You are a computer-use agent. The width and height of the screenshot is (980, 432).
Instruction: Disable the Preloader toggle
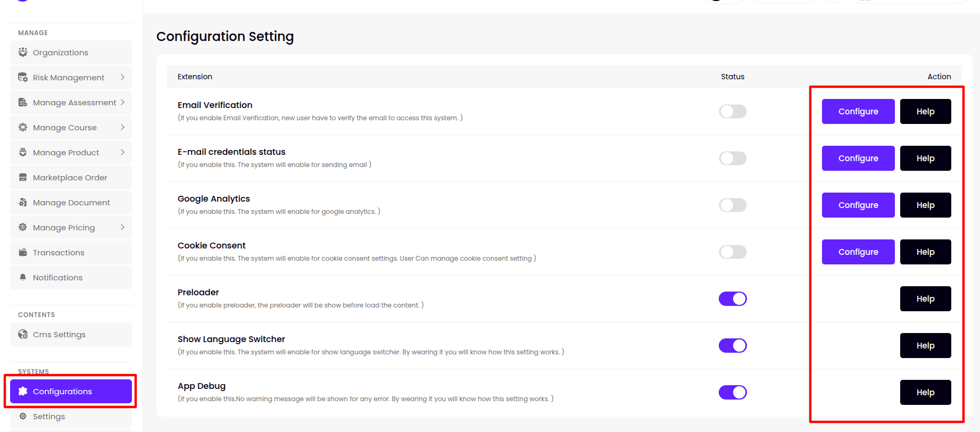coord(733,298)
